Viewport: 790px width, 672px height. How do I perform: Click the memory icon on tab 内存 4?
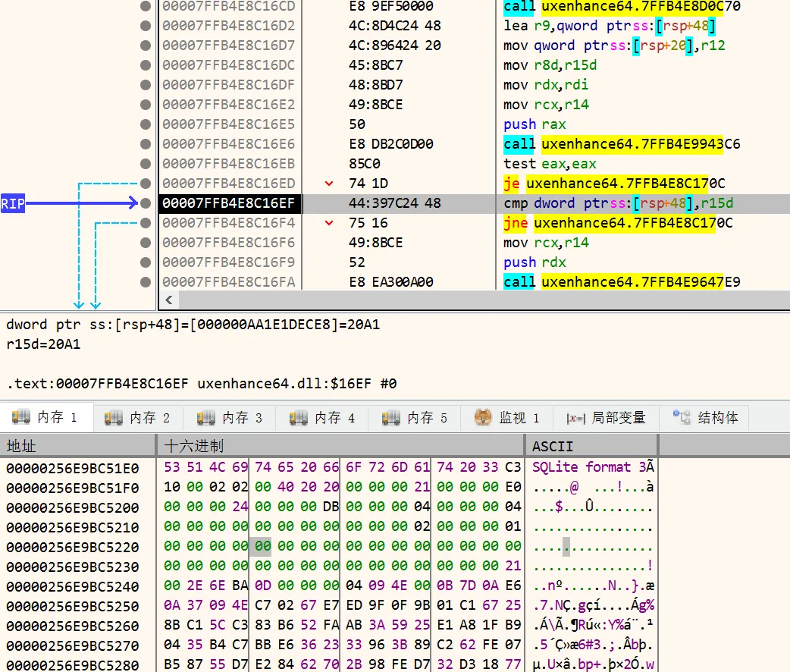pos(298,417)
